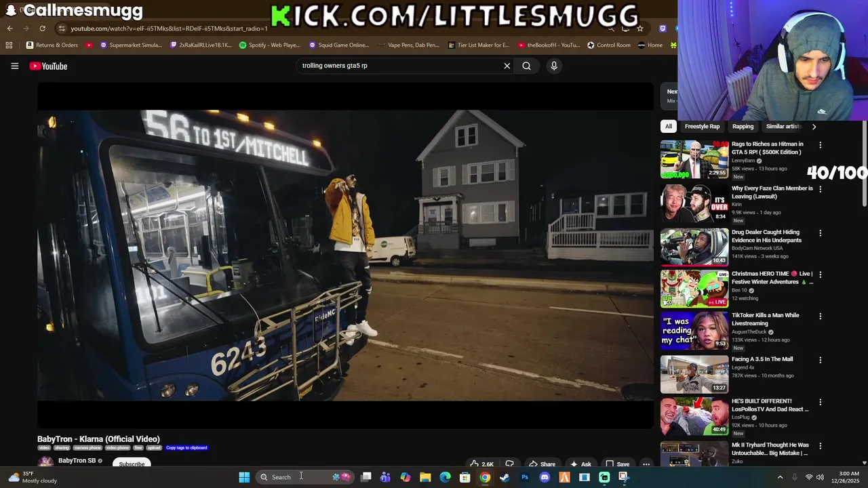This screenshot has width=868, height=488.
Task: Open Facing A 3.5 In The Mall thumbnail
Action: pos(694,374)
